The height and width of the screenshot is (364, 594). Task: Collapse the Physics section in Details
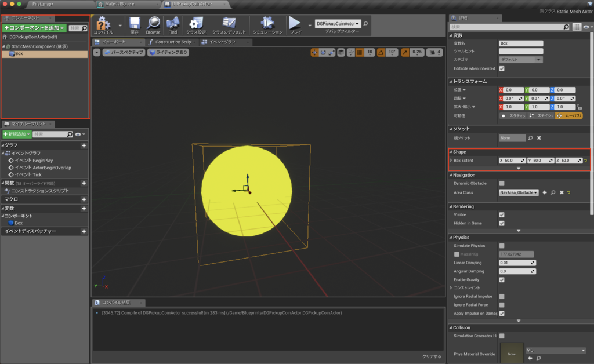click(451, 238)
